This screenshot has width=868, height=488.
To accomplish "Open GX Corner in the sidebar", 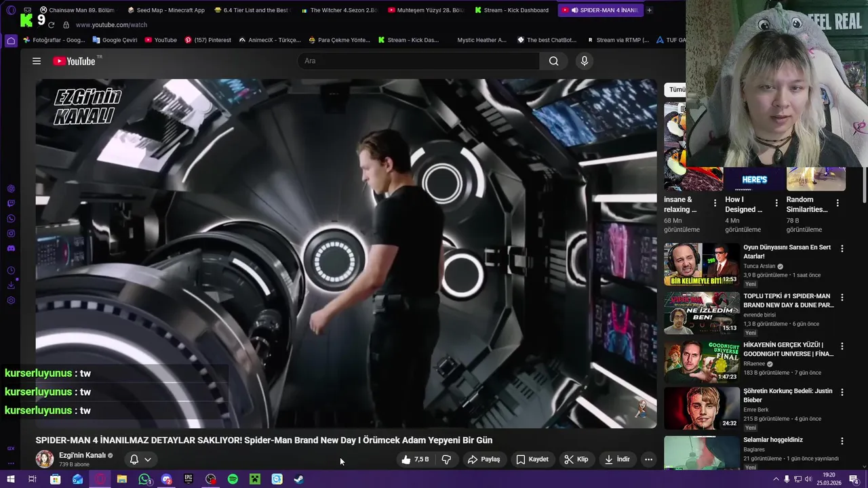I will pyautogui.click(x=11, y=448).
